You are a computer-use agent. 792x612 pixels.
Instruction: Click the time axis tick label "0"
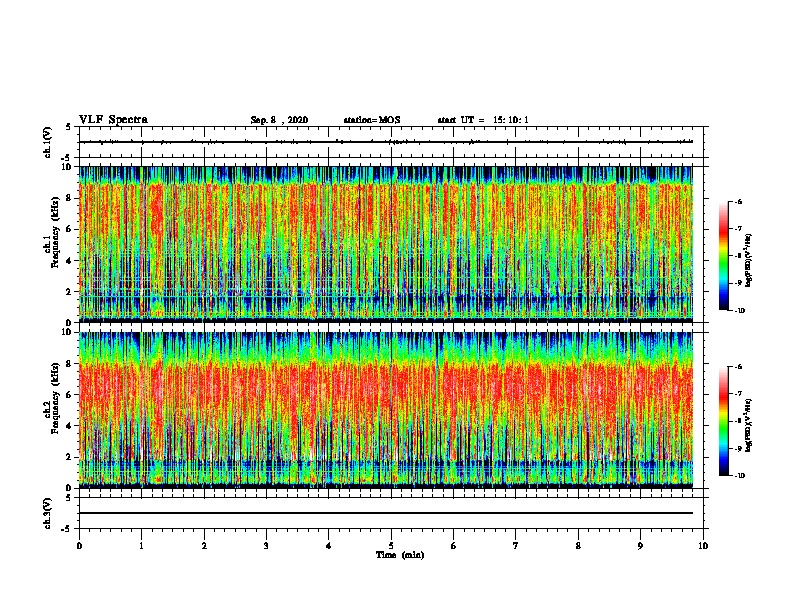click(79, 546)
